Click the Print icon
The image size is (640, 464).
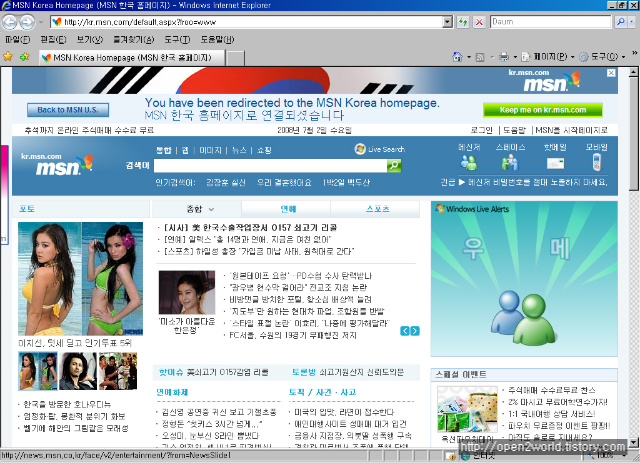click(504, 57)
